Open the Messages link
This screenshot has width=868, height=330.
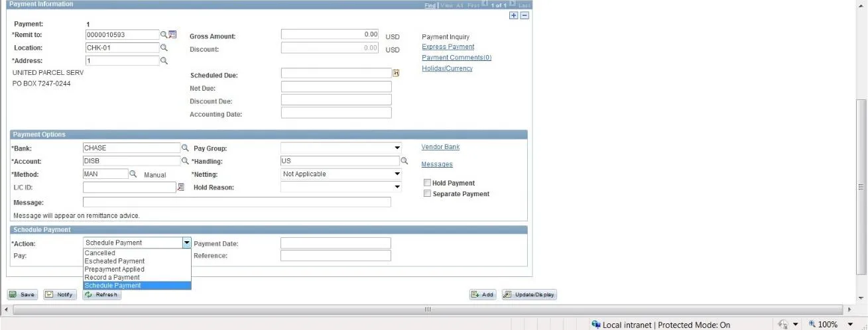pyautogui.click(x=437, y=164)
